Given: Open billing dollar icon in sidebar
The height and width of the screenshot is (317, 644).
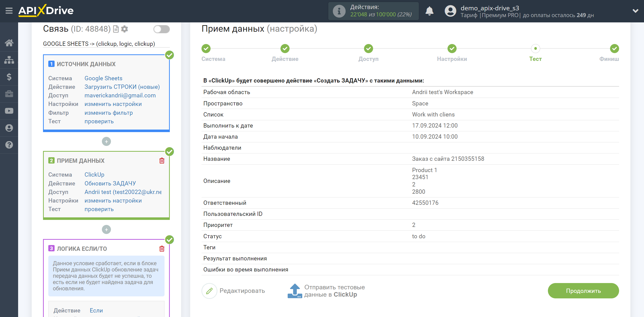Looking at the screenshot, I should coord(9,77).
